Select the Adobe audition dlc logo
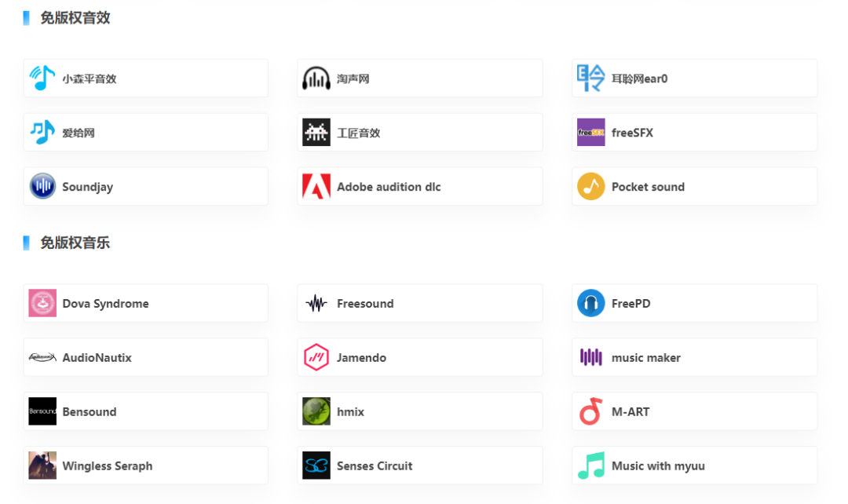 (x=316, y=186)
